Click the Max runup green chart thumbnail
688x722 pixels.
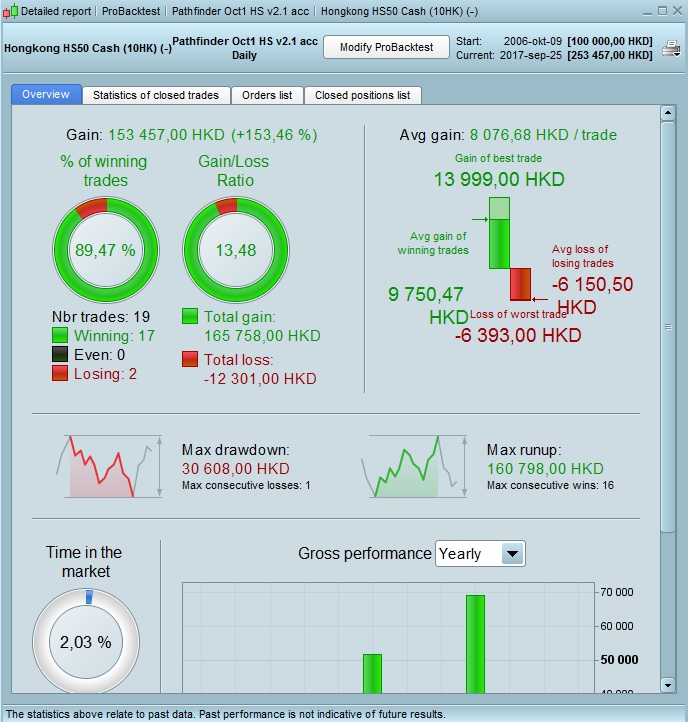point(414,466)
